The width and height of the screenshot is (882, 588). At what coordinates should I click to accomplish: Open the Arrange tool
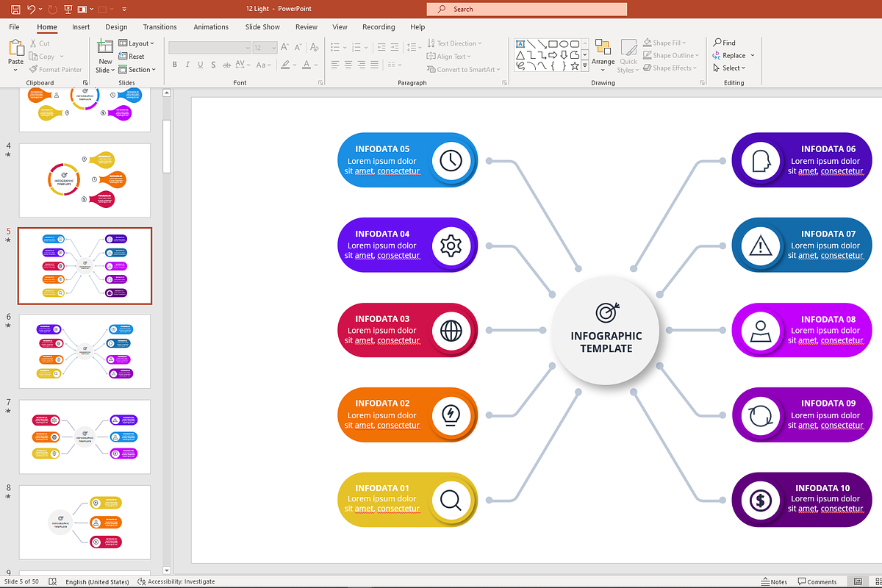click(x=603, y=55)
